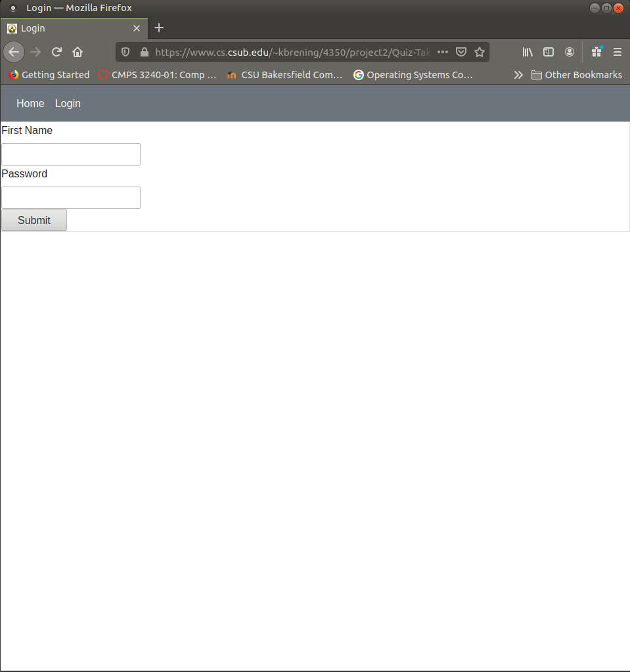Click the URL address bar text
Screen dimensions: 630x672
coord(293,53)
